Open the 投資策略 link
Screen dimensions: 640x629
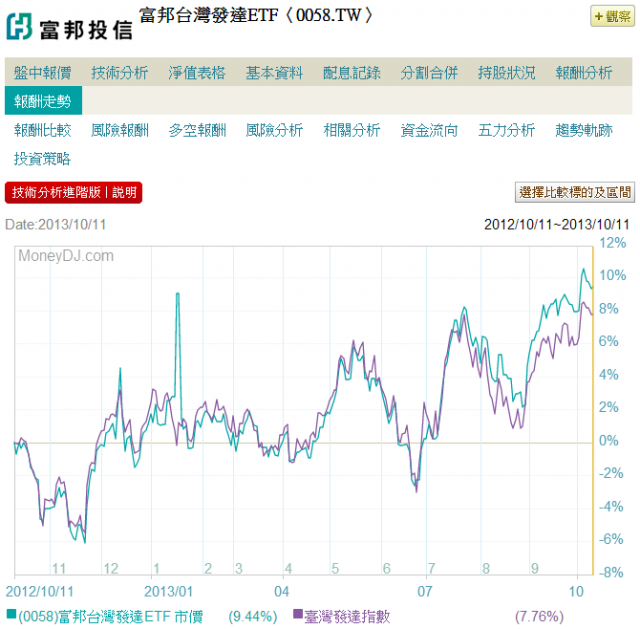(x=42, y=159)
